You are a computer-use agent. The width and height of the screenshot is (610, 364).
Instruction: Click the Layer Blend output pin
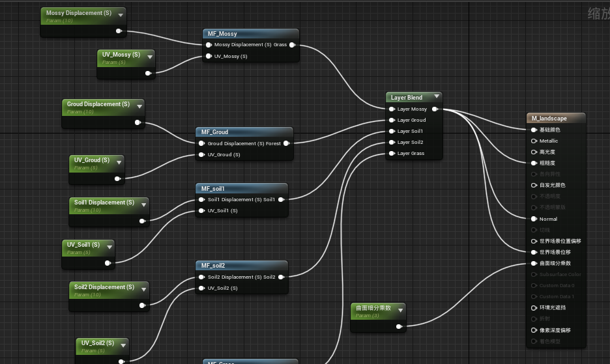pos(435,109)
